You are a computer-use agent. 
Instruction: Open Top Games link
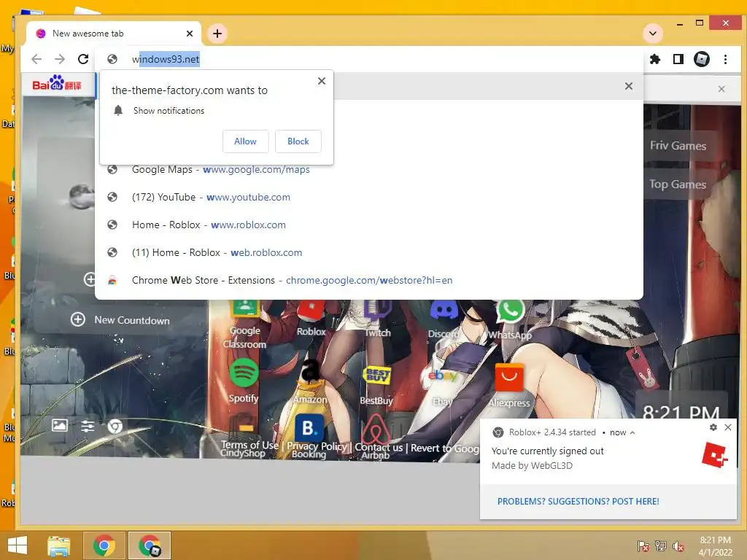(x=678, y=184)
